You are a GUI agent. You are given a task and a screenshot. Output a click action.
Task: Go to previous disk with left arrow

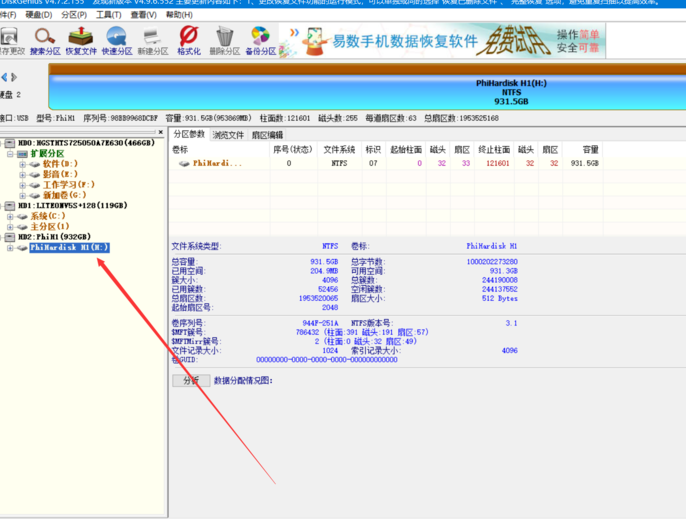4,77
